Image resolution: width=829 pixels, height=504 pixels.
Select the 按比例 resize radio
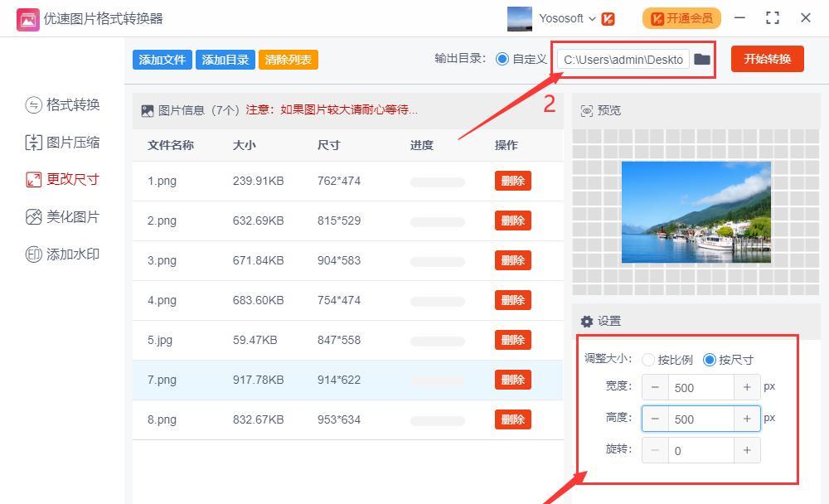[648, 360]
